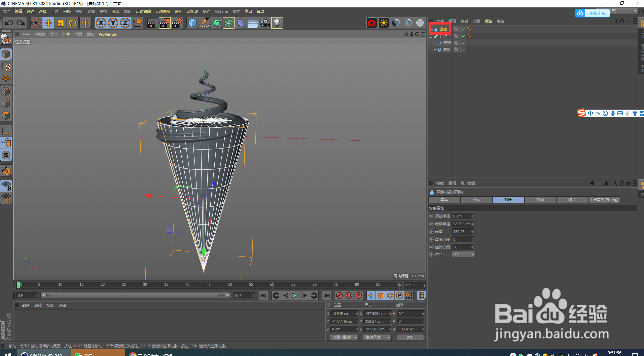Screen dimensions: 644x356
Task: Open the 绝对尺寸 dropdown
Action: pyautogui.click(x=377, y=337)
